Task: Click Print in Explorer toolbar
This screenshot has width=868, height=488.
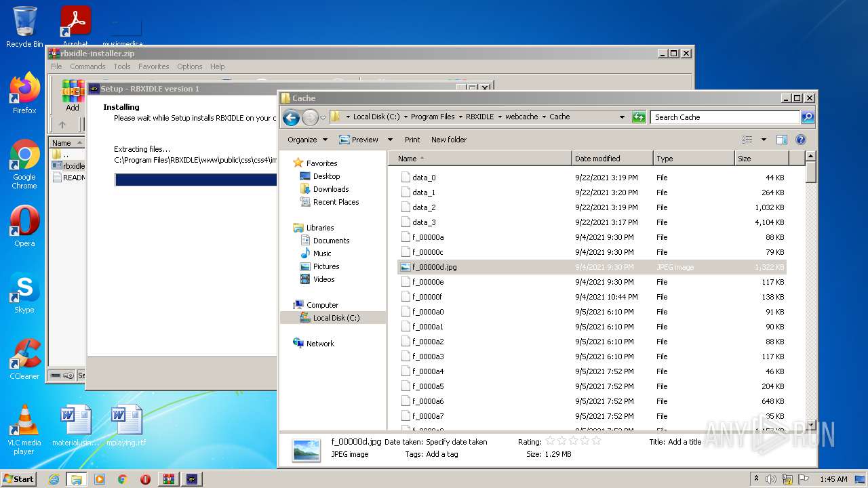Action: pyautogui.click(x=412, y=140)
